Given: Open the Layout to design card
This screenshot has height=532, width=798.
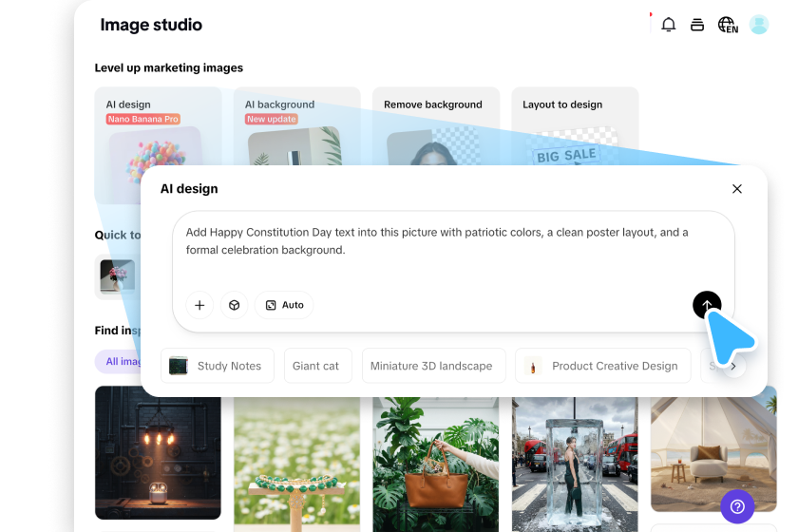Looking at the screenshot, I should [x=575, y=126].
